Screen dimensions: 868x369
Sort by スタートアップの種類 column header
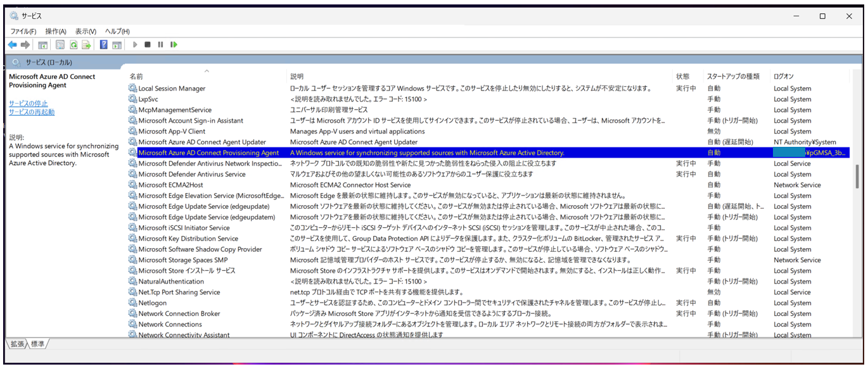pyautogui.click(x=733, y=77)
